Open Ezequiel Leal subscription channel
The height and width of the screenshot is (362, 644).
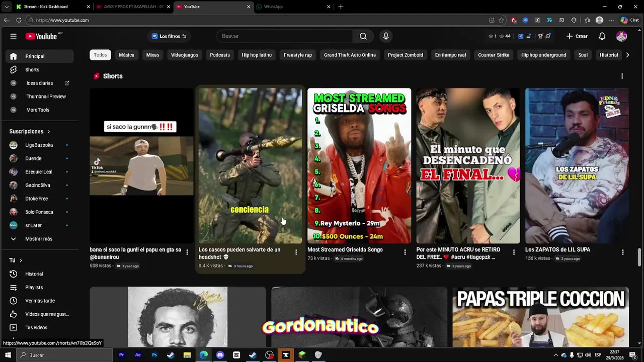39,172
